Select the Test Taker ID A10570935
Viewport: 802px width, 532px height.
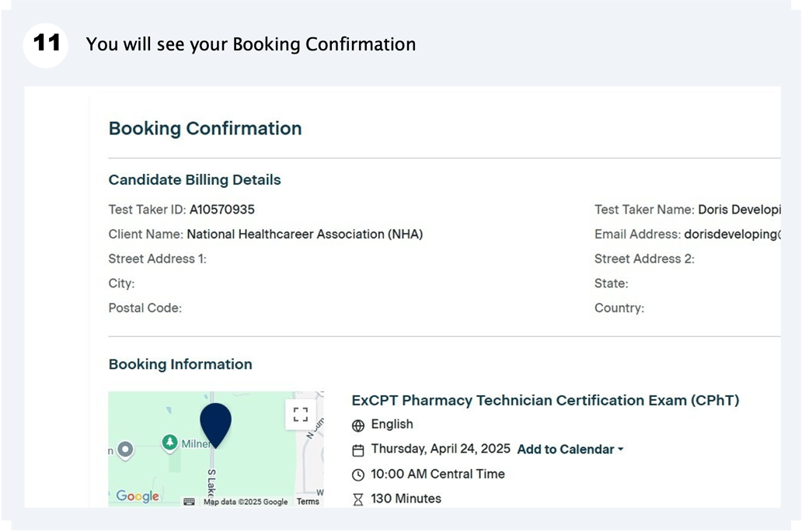coord(221,210)
